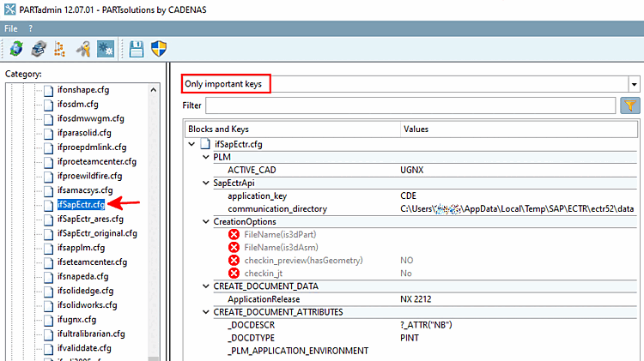Select the _PLM_APPLICATION_ENVIRONMENT key
Viewport: 644px width, 361px height.
(298, 351)
